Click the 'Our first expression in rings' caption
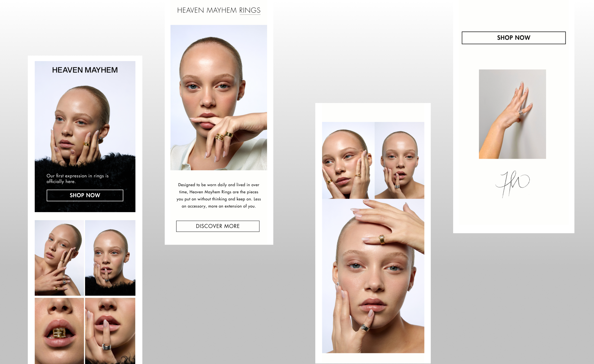 tap(78, 179)
